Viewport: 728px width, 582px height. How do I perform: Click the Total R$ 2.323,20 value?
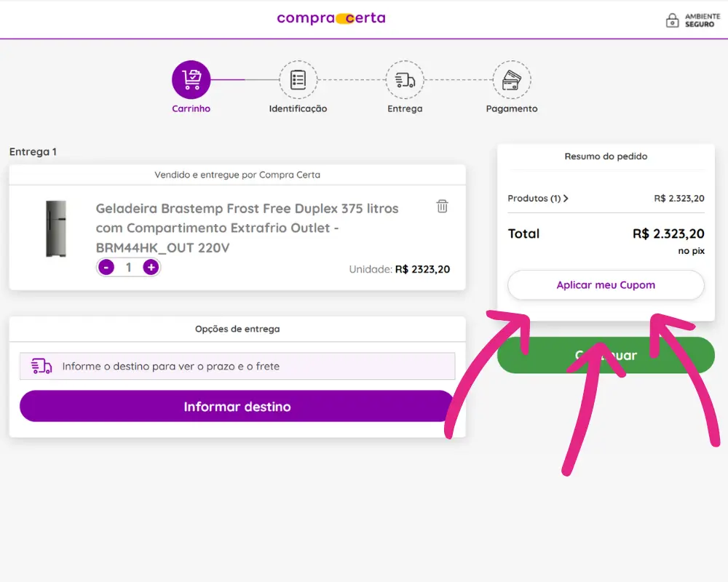tap(668, 234)
